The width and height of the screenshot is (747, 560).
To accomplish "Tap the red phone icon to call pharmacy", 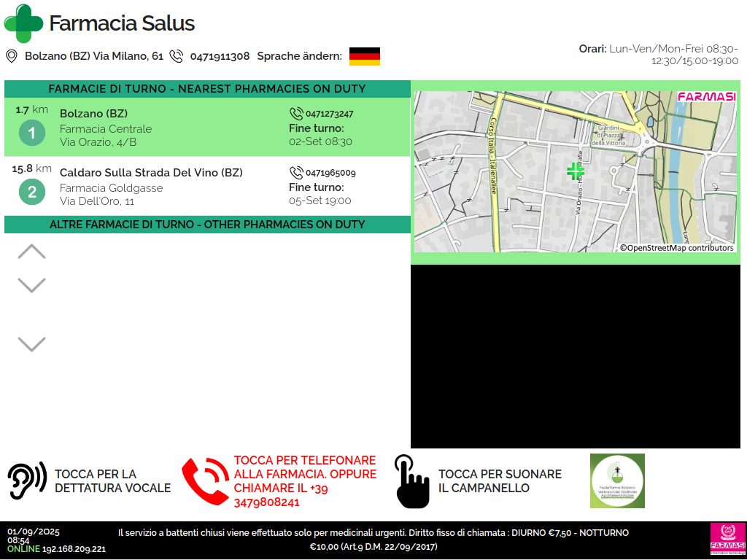I will coord(205,481).
